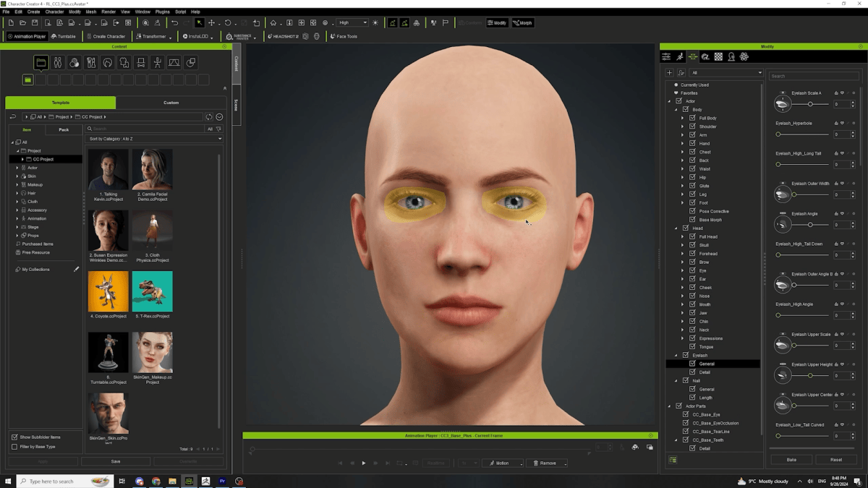Screen dimensions: 868x488
Task: Click the Turntable button
Action: coord(64,36)
